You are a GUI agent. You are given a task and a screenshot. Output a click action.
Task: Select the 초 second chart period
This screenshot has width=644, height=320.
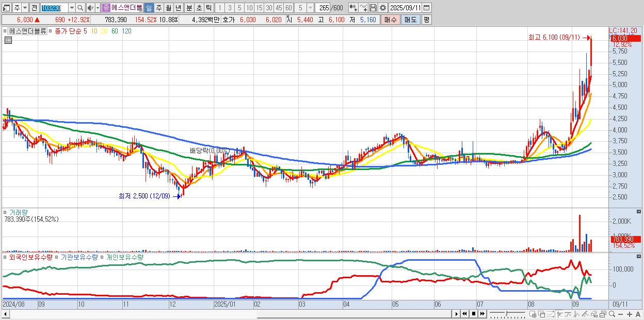pos(198,8)
